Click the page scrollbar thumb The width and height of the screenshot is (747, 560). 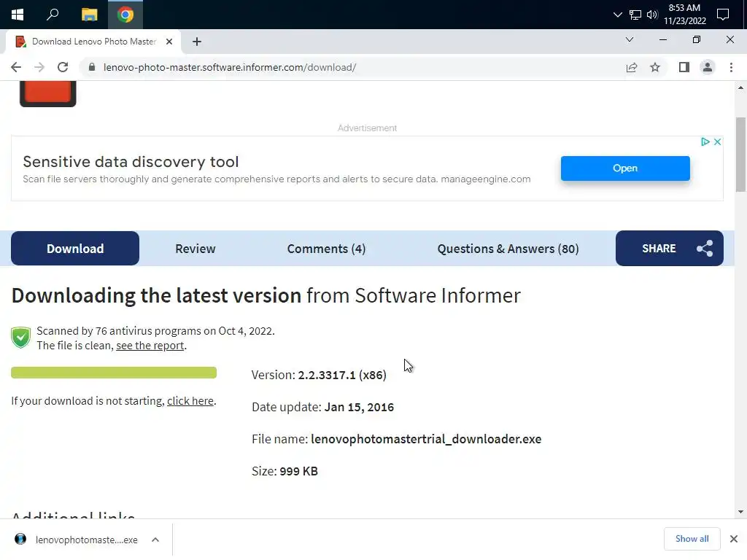click(740, 155)
